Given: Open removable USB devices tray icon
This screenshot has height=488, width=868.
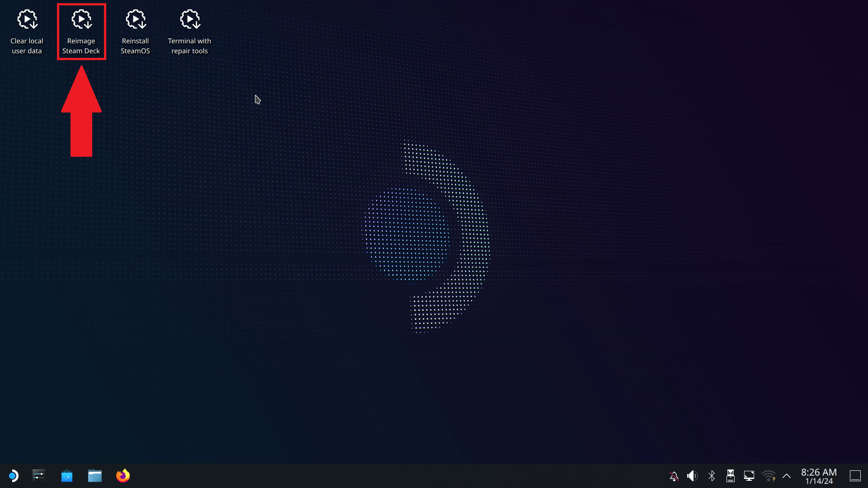Looking at the screenshot, I should 730,476.
